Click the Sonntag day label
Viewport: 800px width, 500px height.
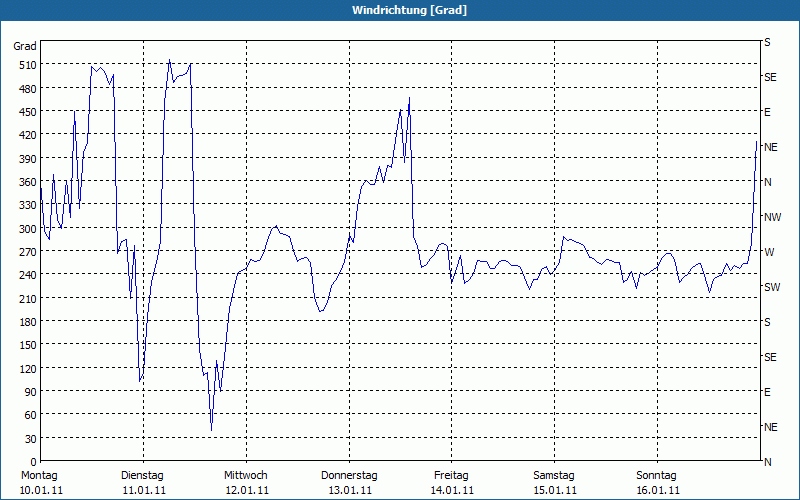(x=657, y=475)
